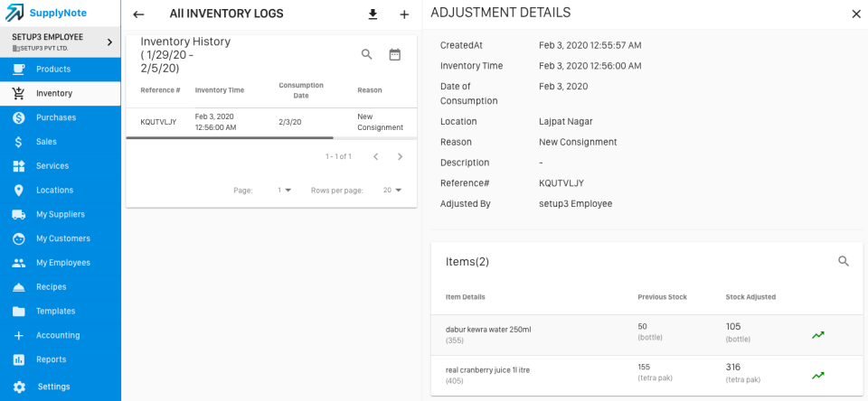Open Locations menu item

point(61,191)
